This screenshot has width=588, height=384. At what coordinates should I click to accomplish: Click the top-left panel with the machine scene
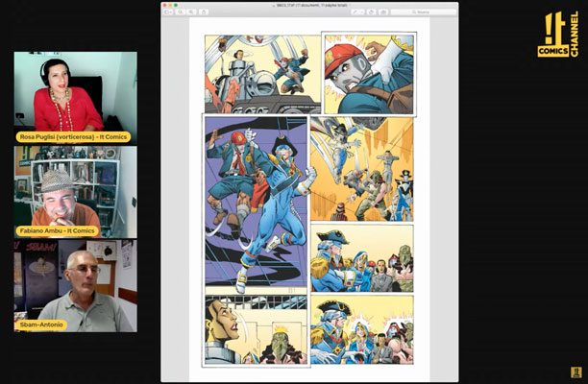tap(262, 74)
